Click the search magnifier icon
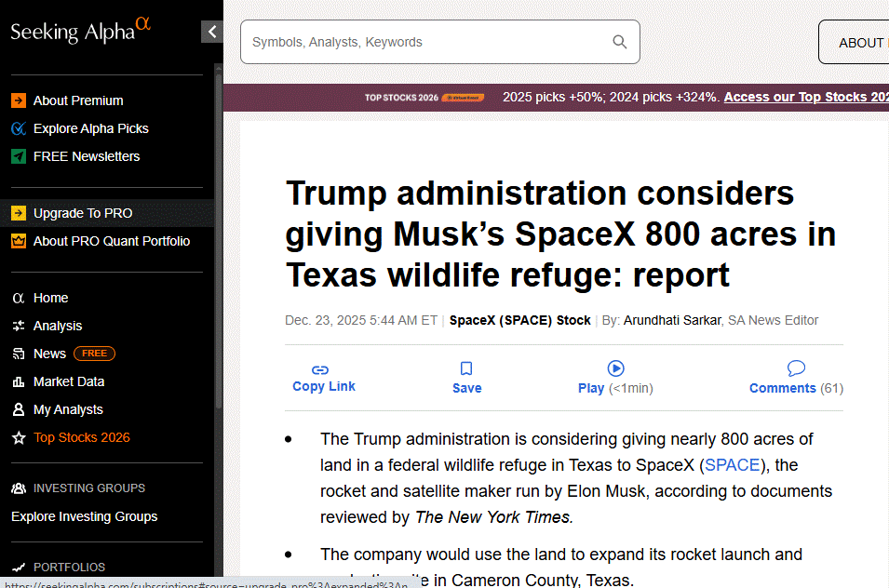This screenshot has width=889, height=588. point(620,42)
